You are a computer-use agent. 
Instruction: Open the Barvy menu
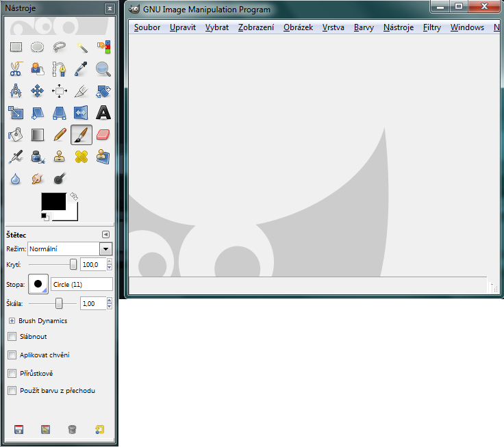click(x=364, y=27)
